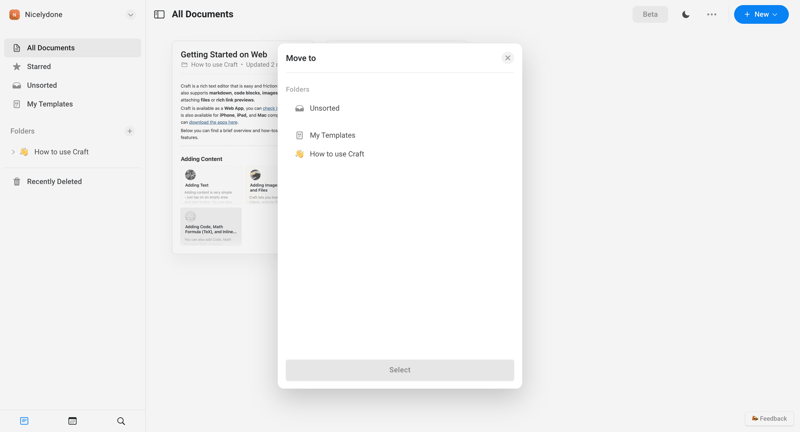Image resolution: width=800 pixels, height=432 pixels.
Task: Open the Nicelydone workspace dropdown chevron
Action: [x=131, y=15]
